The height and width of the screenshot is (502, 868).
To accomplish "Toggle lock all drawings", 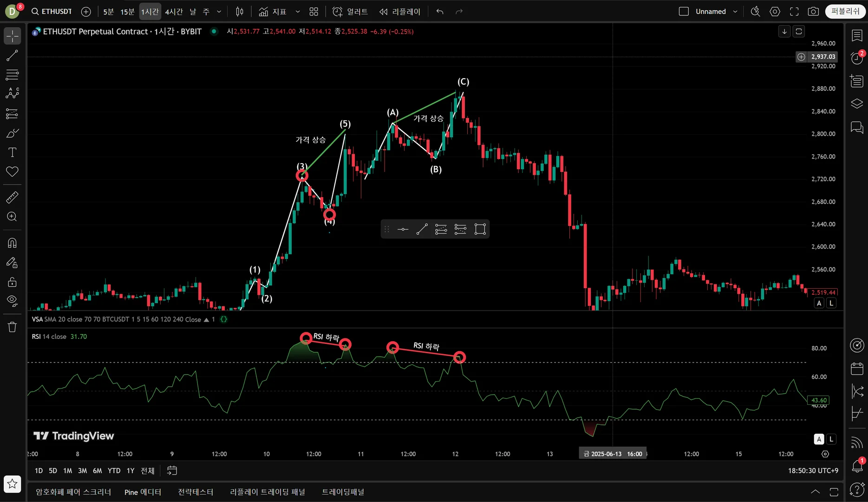I will 13,282.
